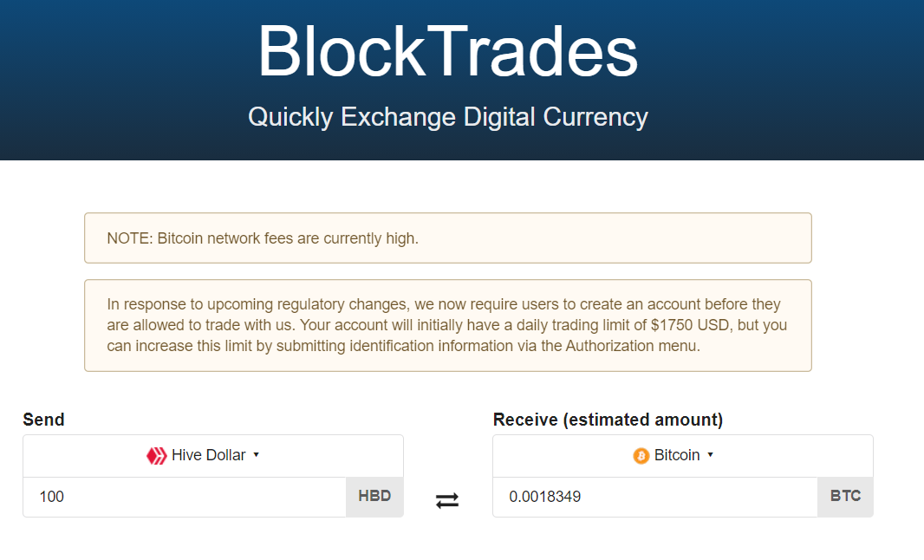
Task: Click the Quickly Exchange Digital Currency subtitle
Action: point(448,117)
